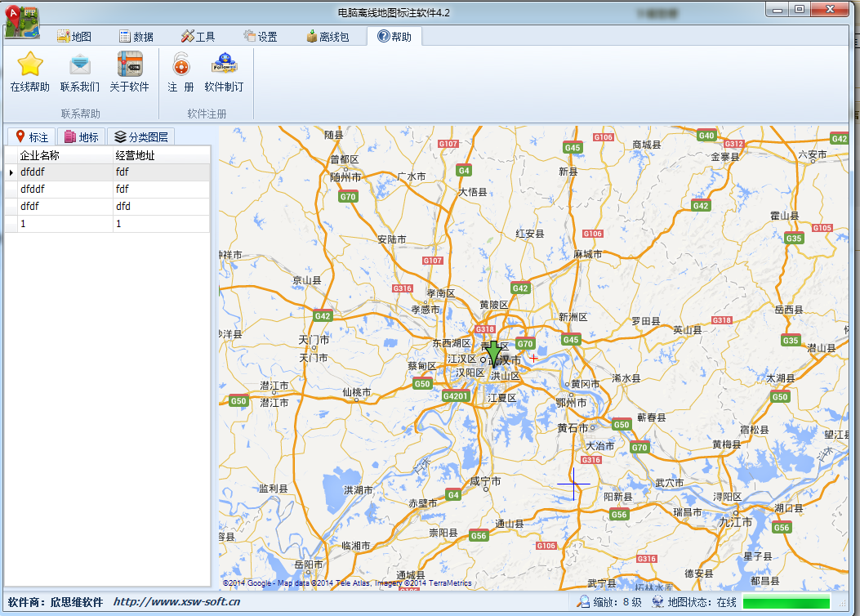Viewport: 860px width, 616px height.
Task: Visit the www.xsw-soft.cn website link
Action: tap(176, 602)
